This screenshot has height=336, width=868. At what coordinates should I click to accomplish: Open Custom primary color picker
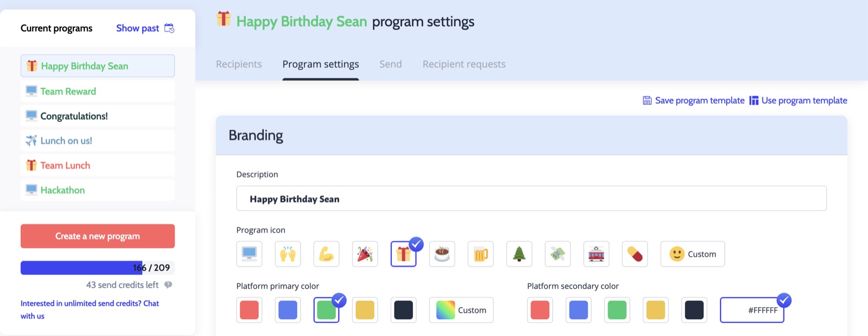[461, 310]
